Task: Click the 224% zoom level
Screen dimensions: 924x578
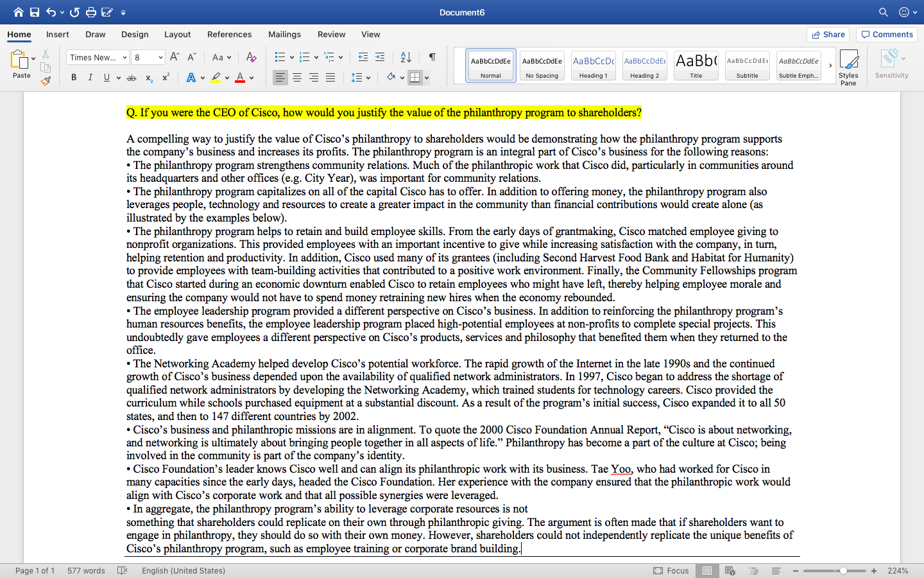Action: pos(898,570)
